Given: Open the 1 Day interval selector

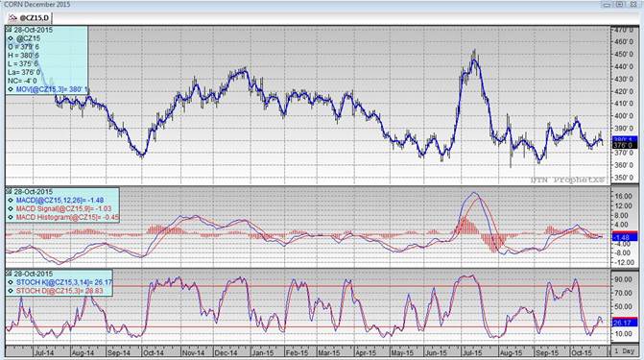Looking at the screenshot, I should pos(624,351).
